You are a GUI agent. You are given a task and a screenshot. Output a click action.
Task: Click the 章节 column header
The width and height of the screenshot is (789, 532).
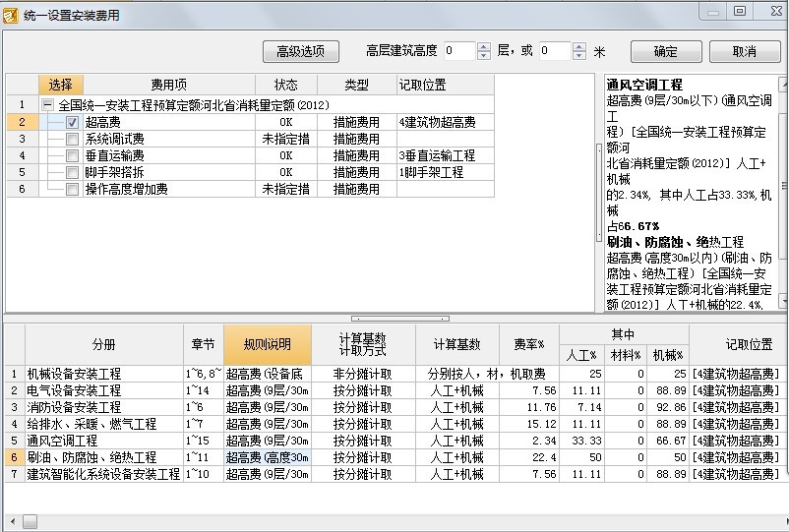pyautogui.click(x=204, y=344)
